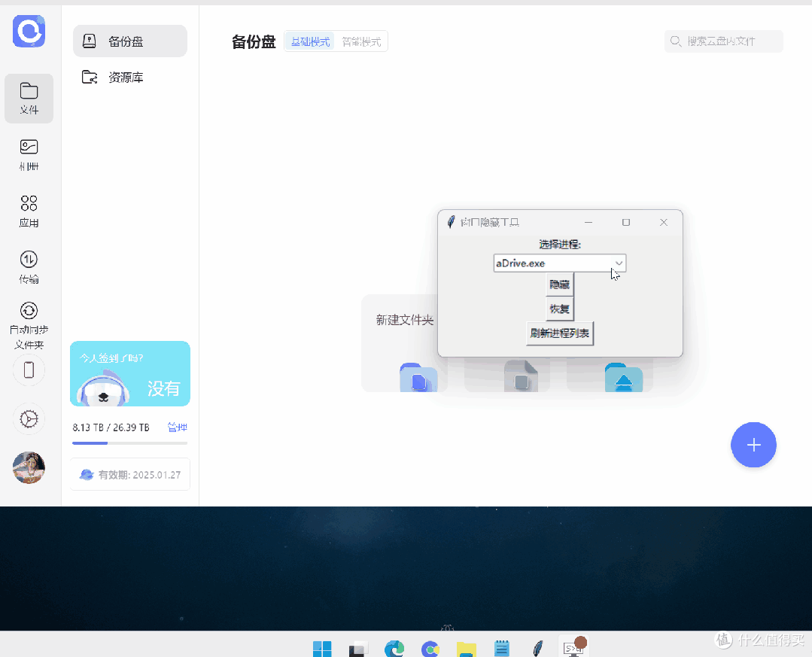
Task: Open the Notepad taskbar icon
Action: (502, 648)
